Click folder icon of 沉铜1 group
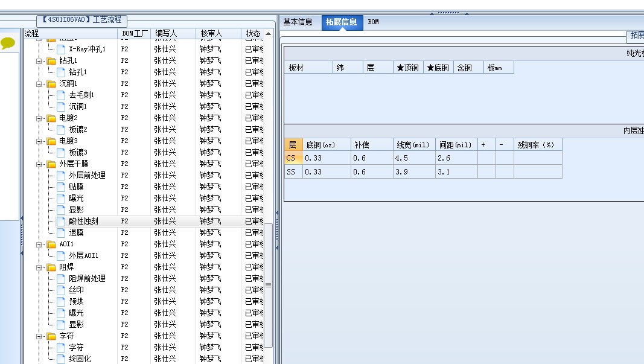The height and width of the screenshot is (364, 644). point(51,84)
